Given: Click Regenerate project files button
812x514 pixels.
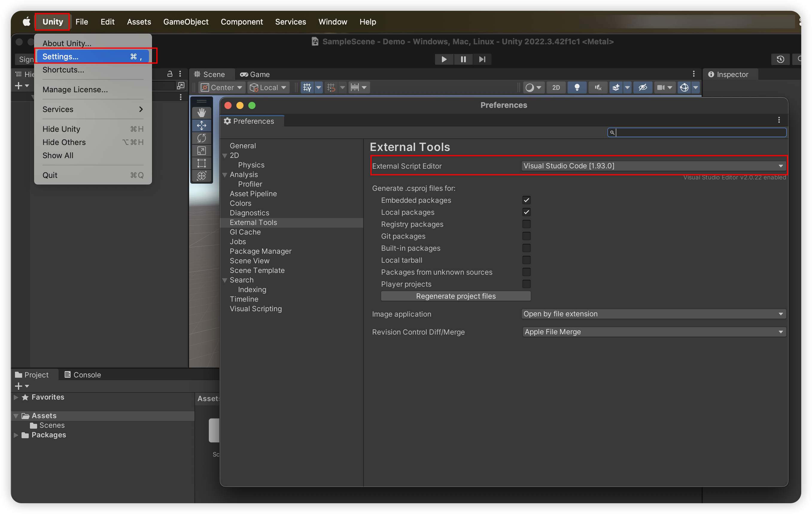Looking at the screenshot, I should [456, 296].
